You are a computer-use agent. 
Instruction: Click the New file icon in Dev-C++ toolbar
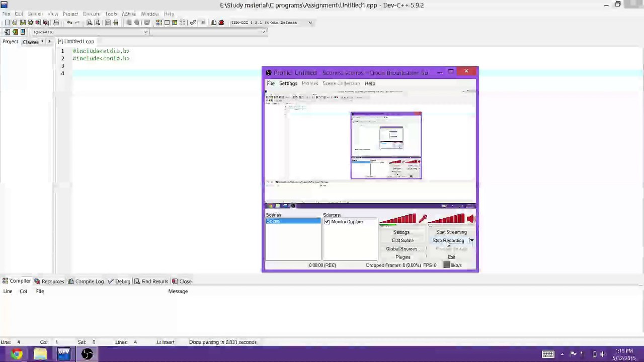pyautogui.click(x=7, y=23)
